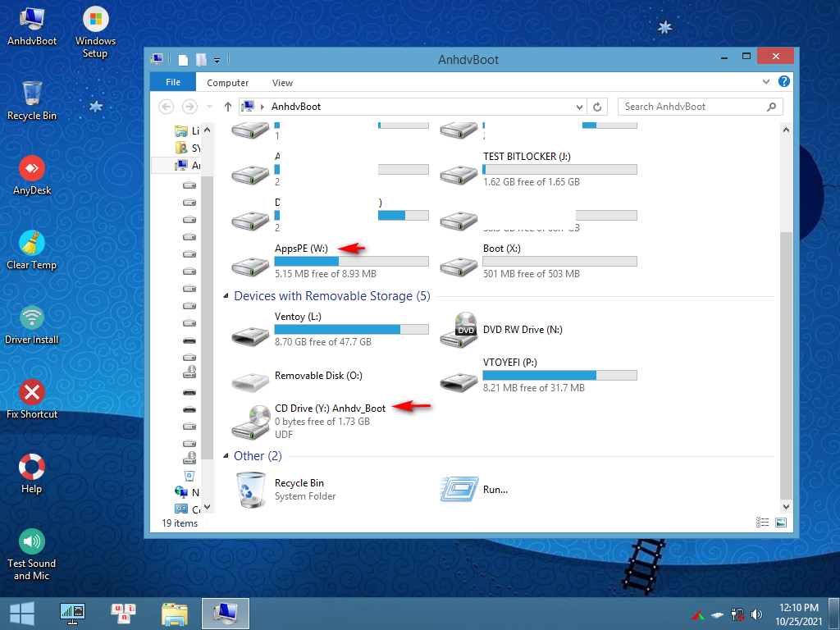Image resolution: width=840 pixels, height=630 pixels.
Task: Launch AnyDesk from the desktop
Action: tap(32, 176)
